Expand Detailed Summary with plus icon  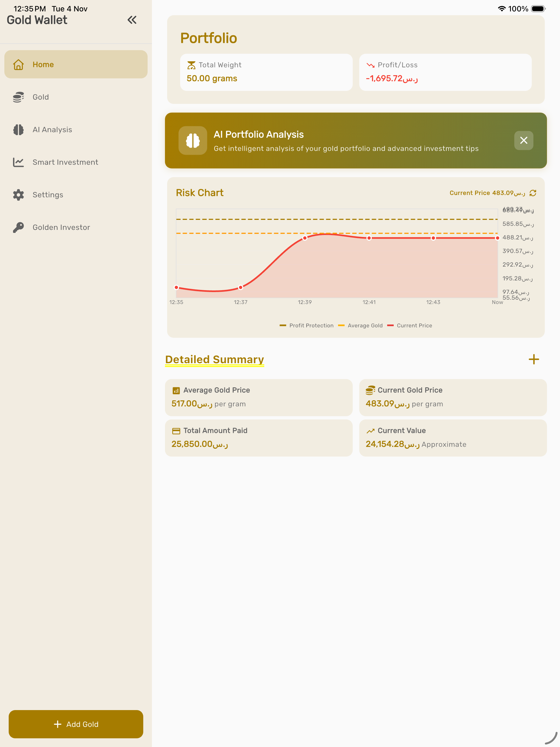(x=533, y=359)
